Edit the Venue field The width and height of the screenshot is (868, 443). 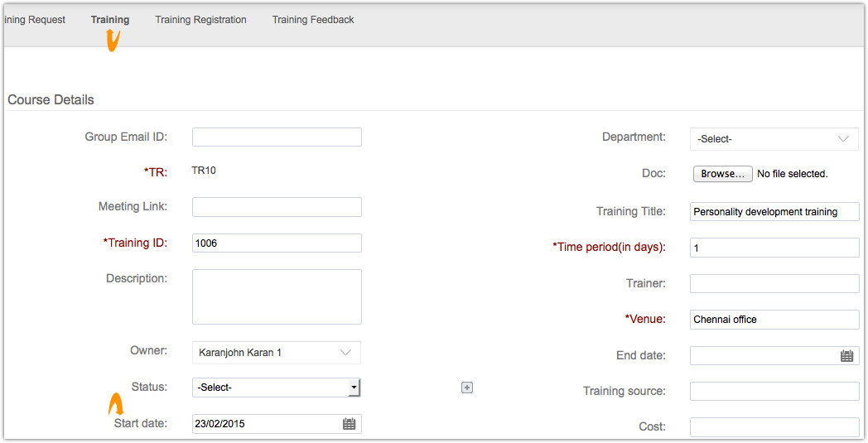click(774, 320)
